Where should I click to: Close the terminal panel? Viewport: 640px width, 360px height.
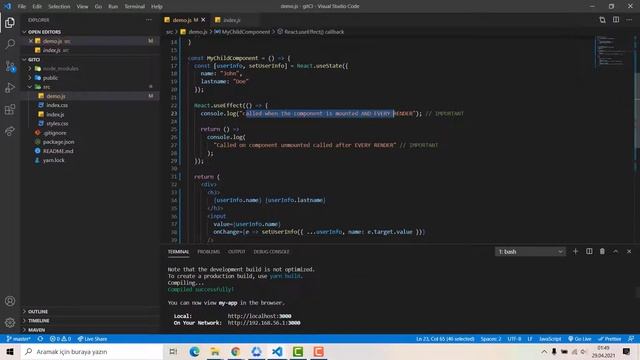629,251
